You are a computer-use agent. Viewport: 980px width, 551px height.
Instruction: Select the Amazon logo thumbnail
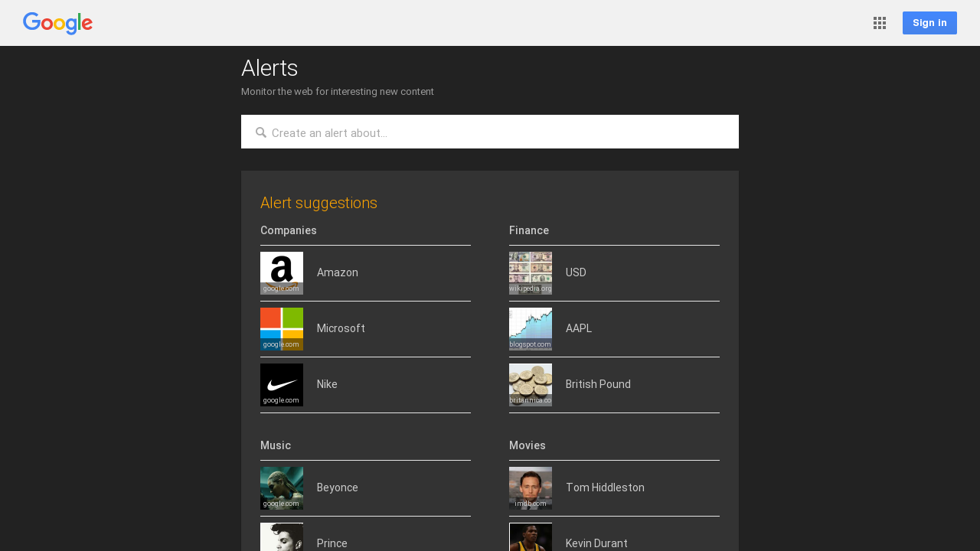[282, 273]
